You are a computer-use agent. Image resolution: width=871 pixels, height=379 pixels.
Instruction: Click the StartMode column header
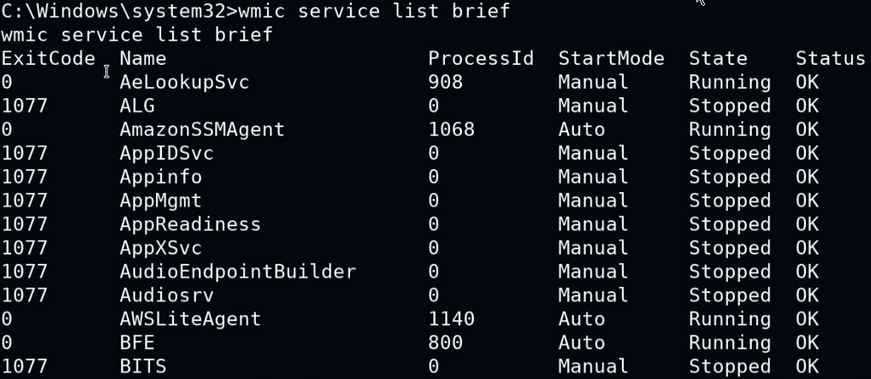tap(611, 58)
